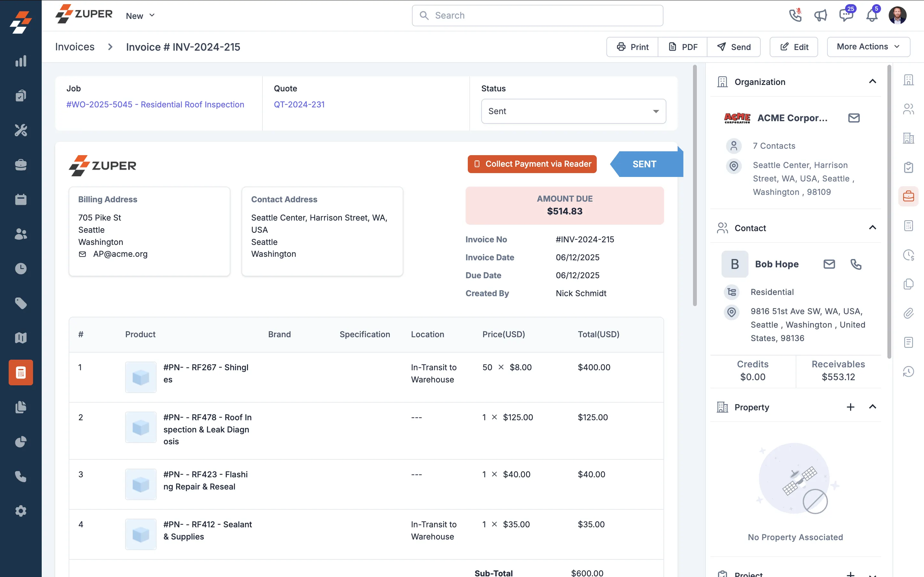924x577 pixels.
Task: Open Reports via the pie chart icon
Action: (x=21, y=442)
